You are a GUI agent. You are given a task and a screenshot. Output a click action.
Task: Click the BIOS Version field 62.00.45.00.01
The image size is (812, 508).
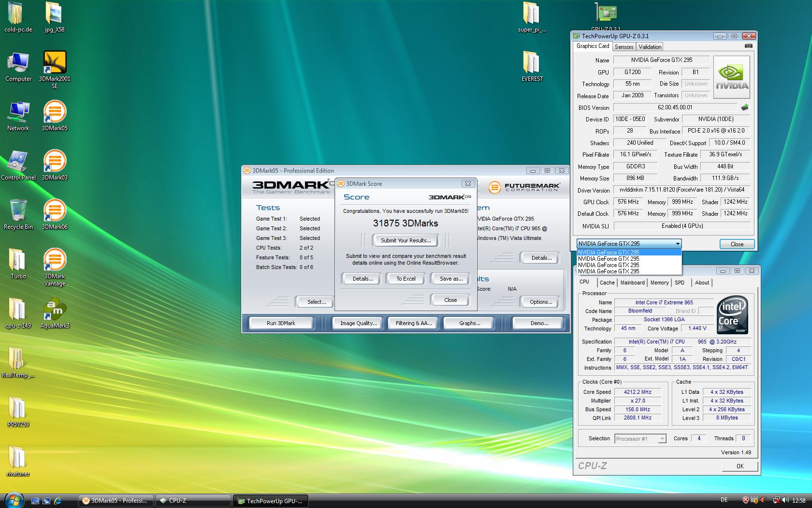tap(675, 107)
